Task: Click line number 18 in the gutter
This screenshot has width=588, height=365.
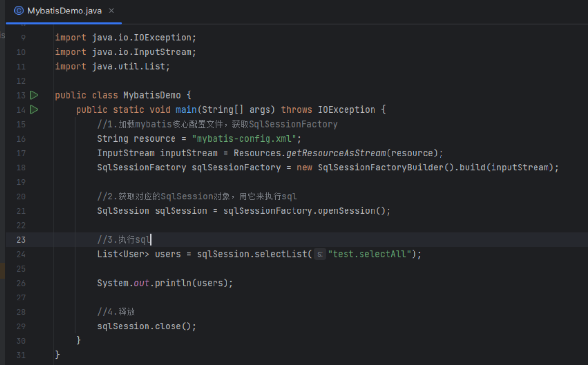Action: (x=21, y=168)
